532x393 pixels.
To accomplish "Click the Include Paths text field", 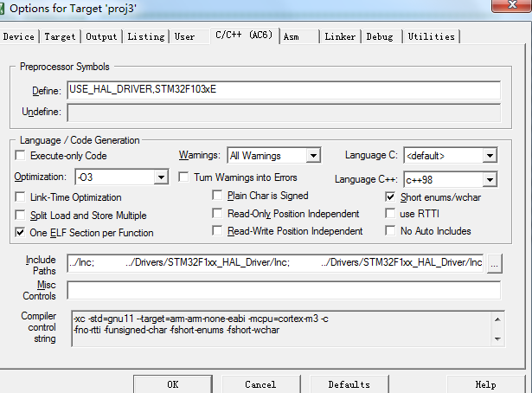I will [x=275, y=263].
